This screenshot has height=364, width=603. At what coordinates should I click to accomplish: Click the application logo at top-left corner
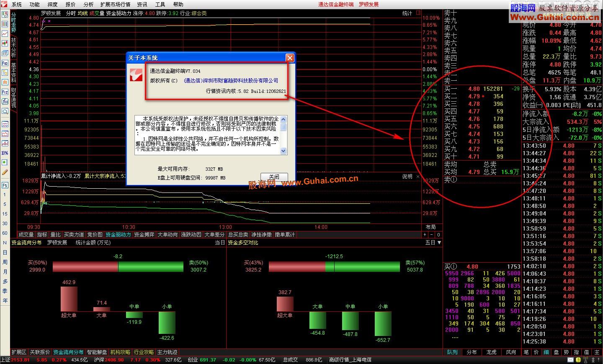[4, 4]
